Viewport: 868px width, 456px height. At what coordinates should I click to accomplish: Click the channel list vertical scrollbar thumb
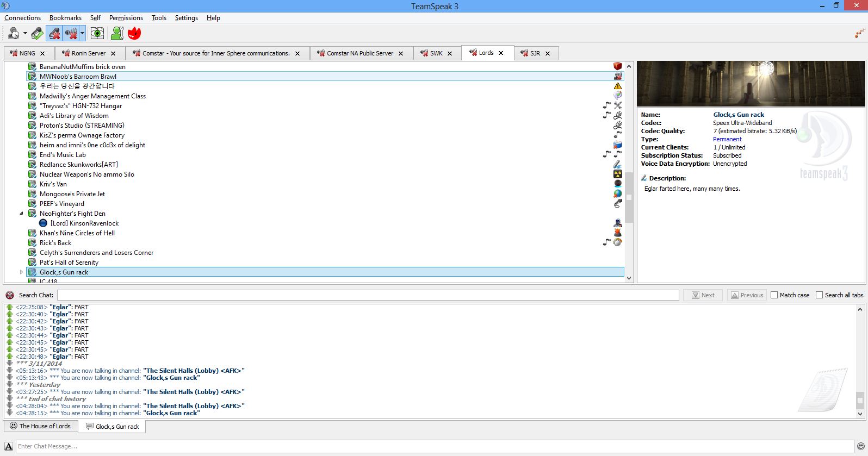tap(629, 198)
